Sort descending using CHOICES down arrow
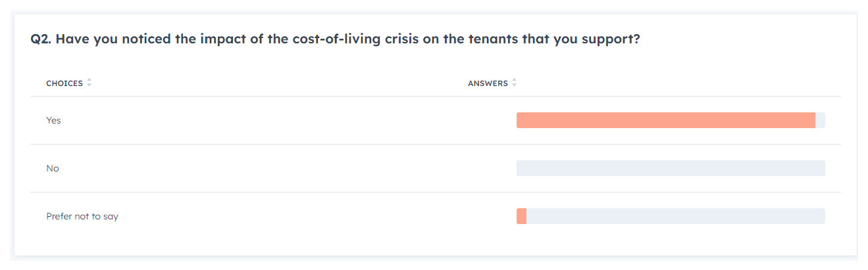Image resolution: width=868 pixels, height=270 pixels. [x=89, y=86]
